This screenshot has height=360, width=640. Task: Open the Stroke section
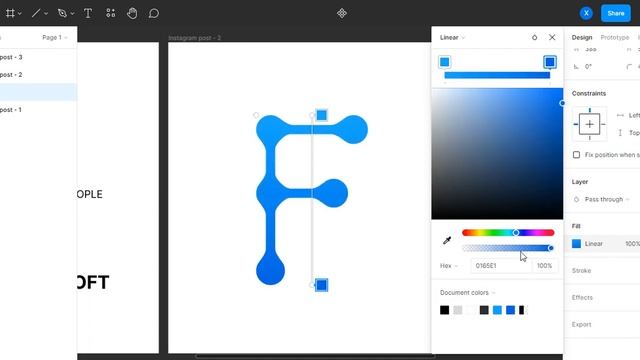[581, 271]
